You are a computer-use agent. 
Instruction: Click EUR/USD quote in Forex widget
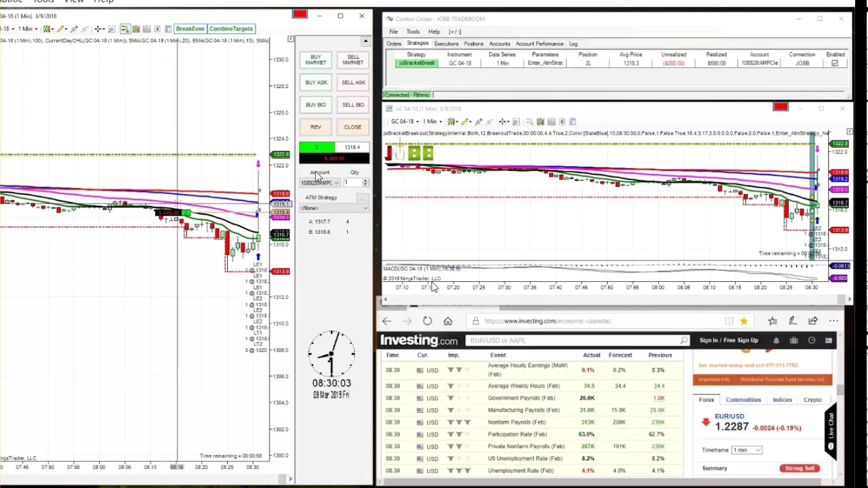(x=729, y=416)
